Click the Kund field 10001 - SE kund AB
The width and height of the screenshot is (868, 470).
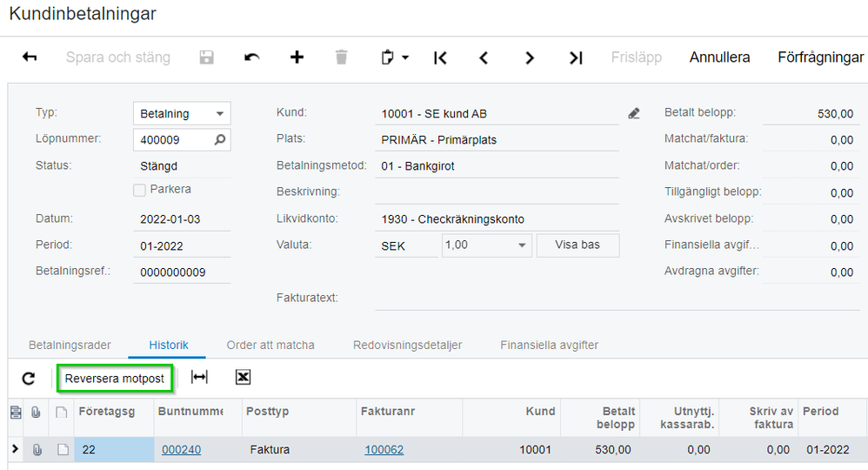(497, 114)
